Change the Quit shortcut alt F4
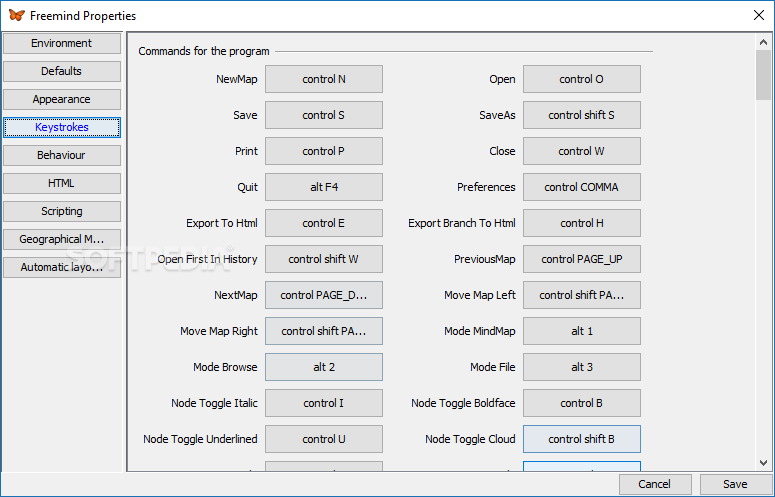 (324, 187)
